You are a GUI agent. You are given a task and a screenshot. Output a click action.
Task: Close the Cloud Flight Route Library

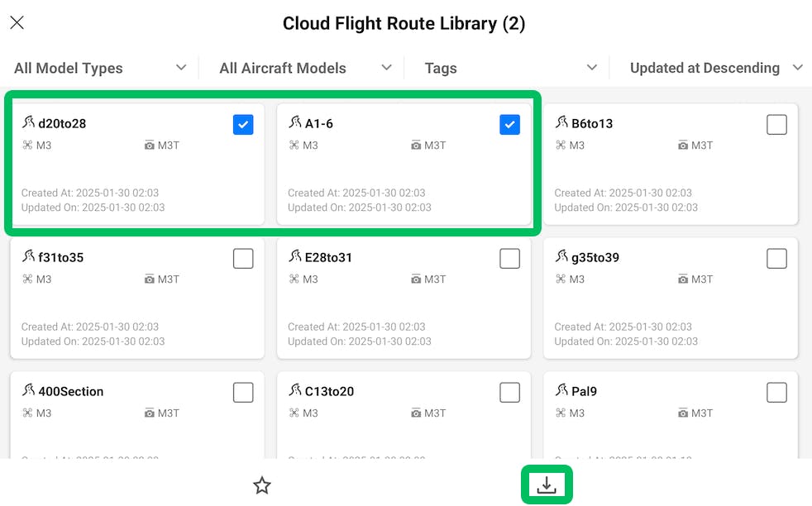pyautogui.click(x=17, y=22)
